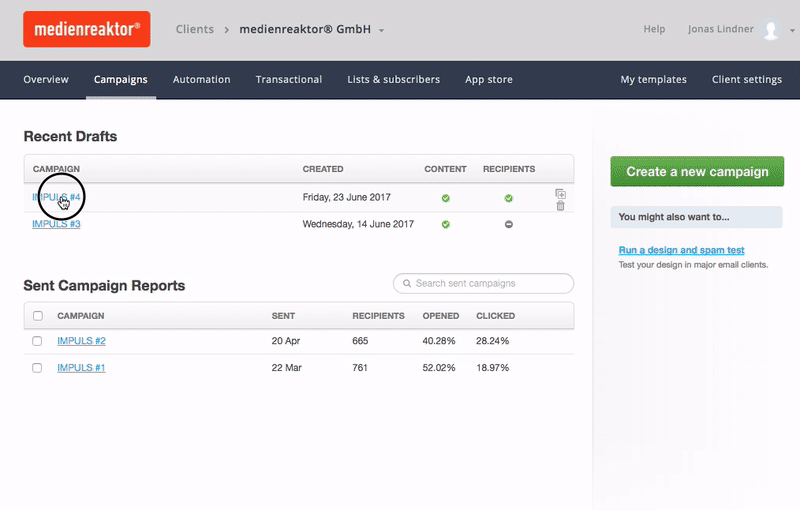Click the Recent Drafts heading

(70, 136)
